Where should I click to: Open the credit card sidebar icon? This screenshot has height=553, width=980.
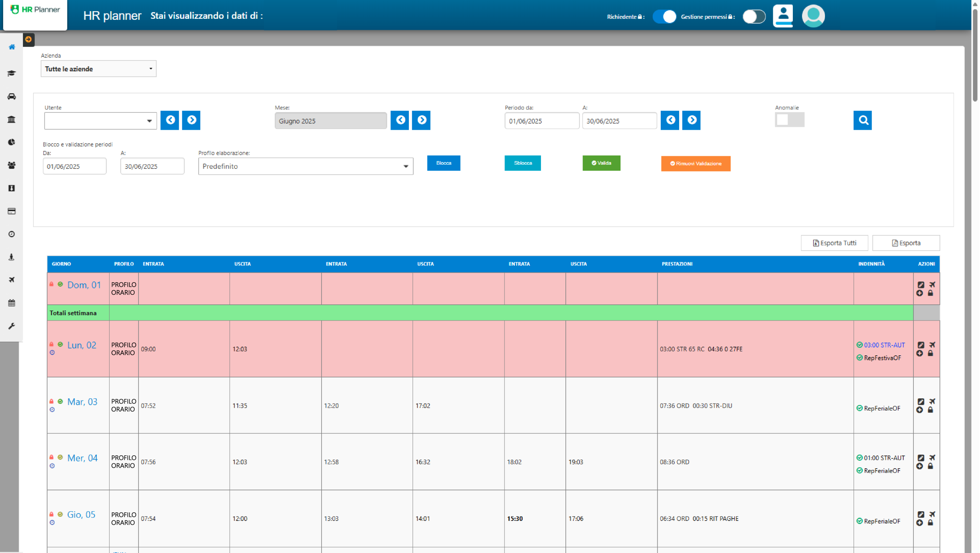pos(11,211)
